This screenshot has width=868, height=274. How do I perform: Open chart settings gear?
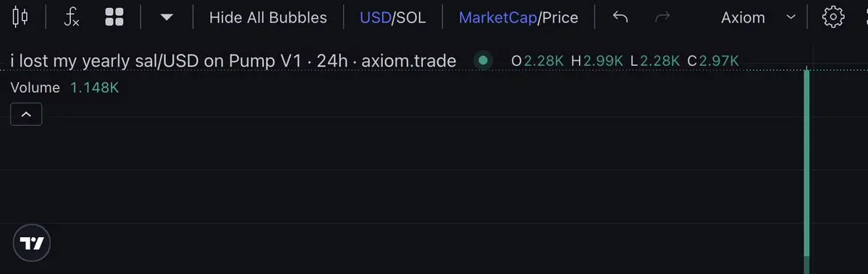(833, 17)
